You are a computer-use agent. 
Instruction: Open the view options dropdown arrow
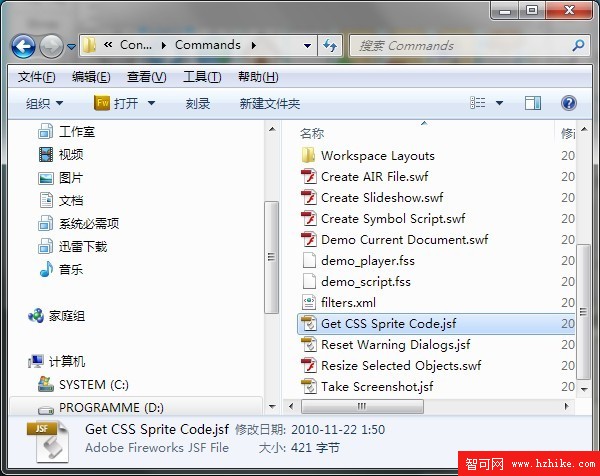point(499,103)
